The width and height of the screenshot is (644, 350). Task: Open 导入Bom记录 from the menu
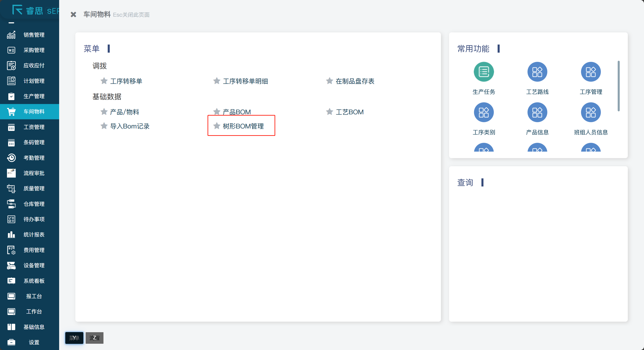point(130,126)
